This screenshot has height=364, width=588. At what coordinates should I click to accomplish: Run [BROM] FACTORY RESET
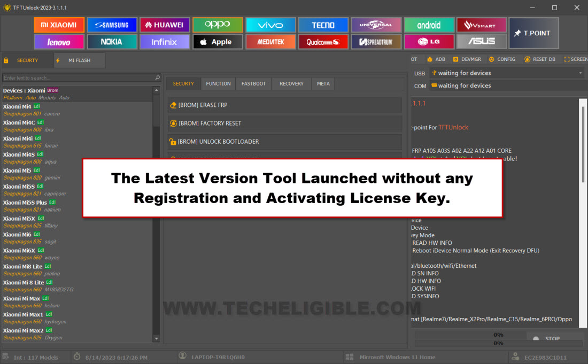tap(284, 123)
